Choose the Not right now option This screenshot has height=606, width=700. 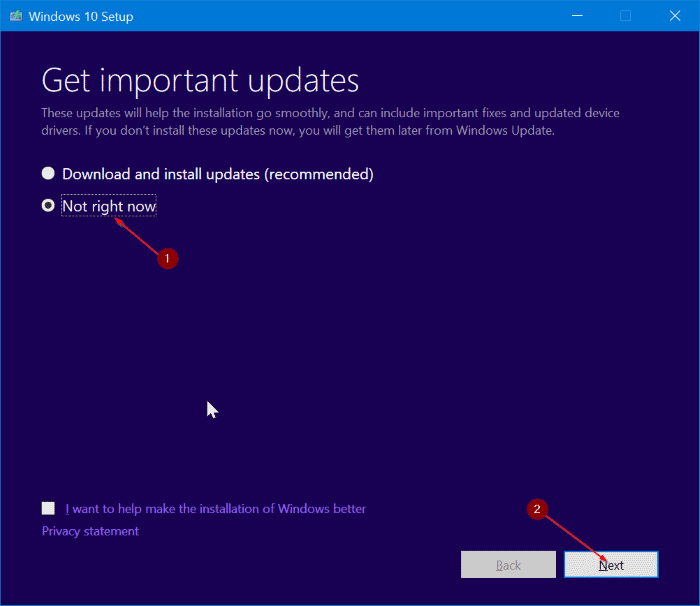(x=48, y=205)
